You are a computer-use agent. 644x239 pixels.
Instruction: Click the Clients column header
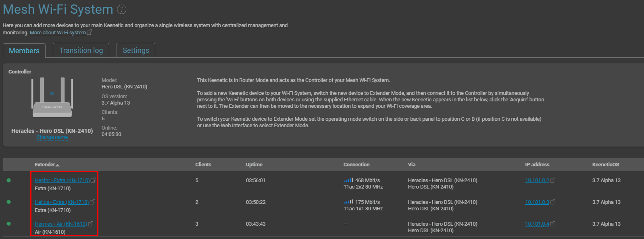pyautogui.click(x=203, y=165)
